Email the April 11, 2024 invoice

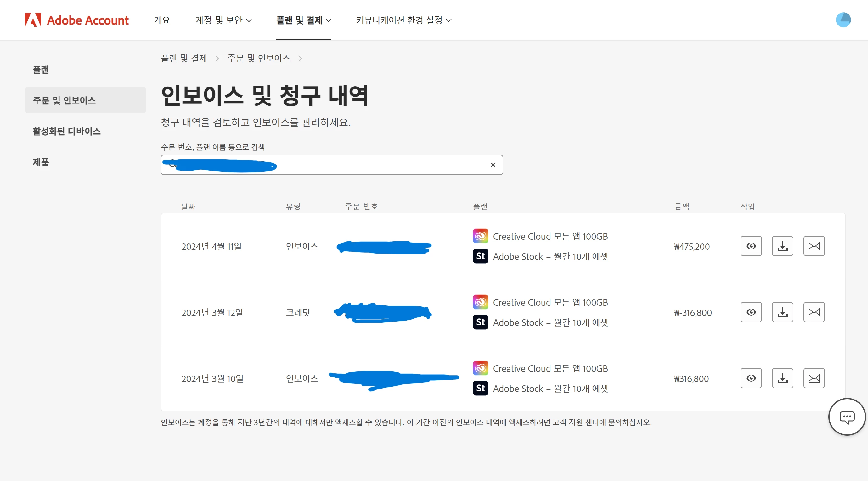814,246
